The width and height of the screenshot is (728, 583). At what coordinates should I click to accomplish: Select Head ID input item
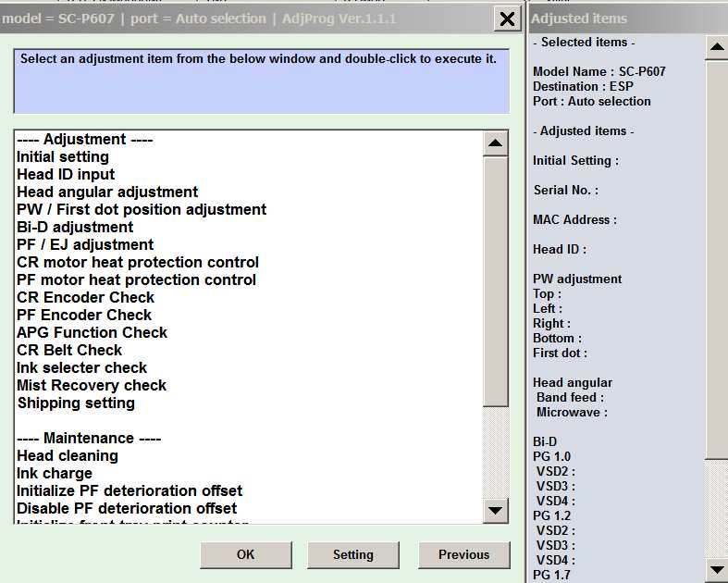(66, 175)
